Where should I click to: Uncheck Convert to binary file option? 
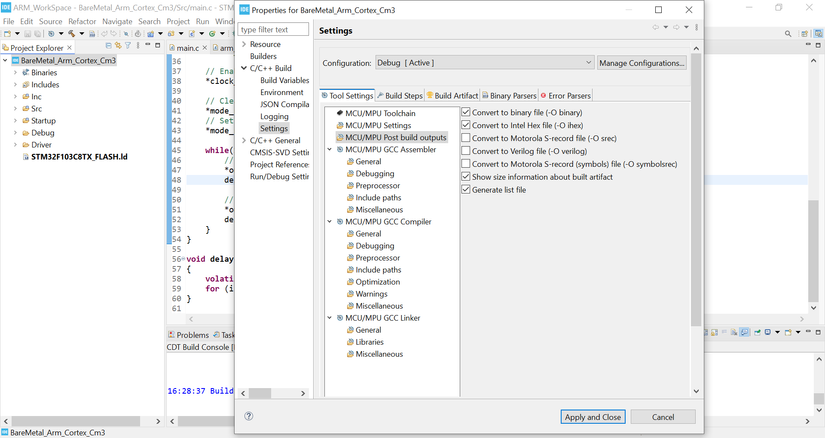466,113
